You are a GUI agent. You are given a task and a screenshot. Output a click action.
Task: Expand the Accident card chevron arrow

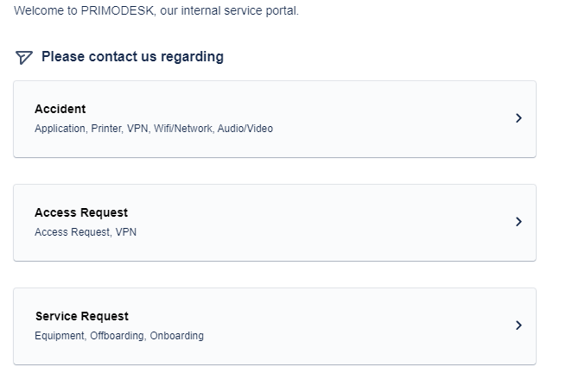point(518,118)
